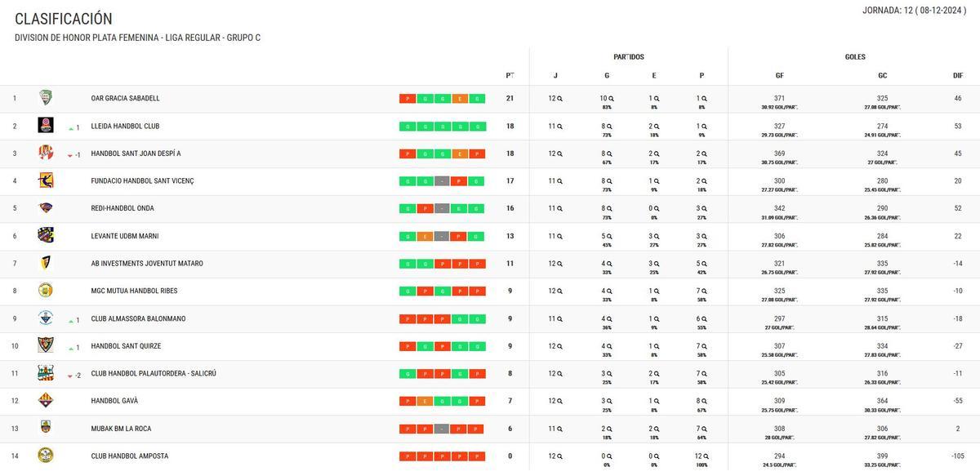Viewport: 980px width, 476px height.
Task: Select Mubak BM La Roca team name
Action: click(121, 429)
